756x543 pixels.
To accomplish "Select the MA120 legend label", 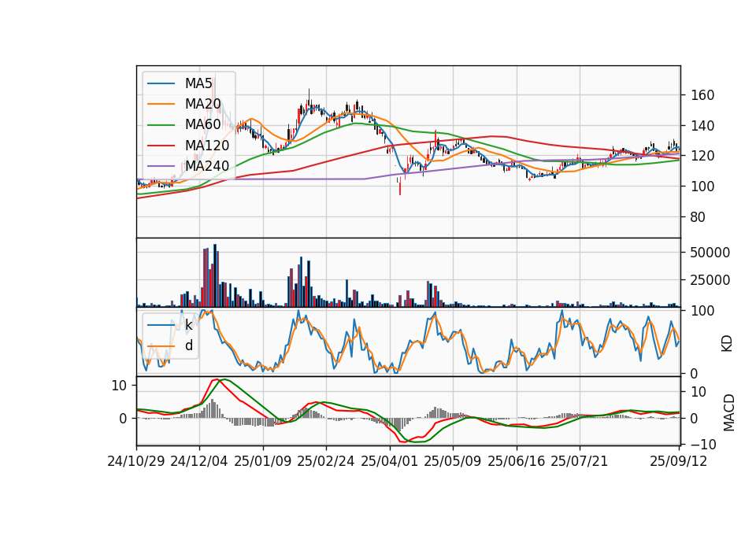I will click(207, 145).
